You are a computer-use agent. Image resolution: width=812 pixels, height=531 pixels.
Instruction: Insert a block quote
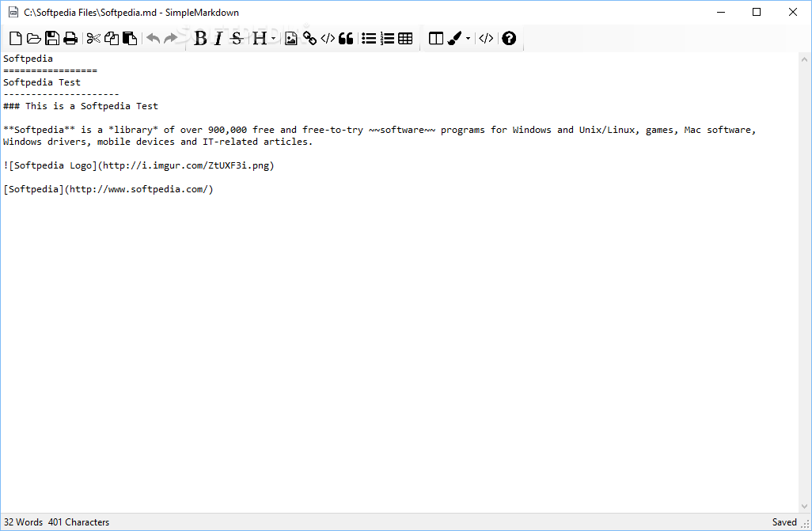[x=346, y=38]
